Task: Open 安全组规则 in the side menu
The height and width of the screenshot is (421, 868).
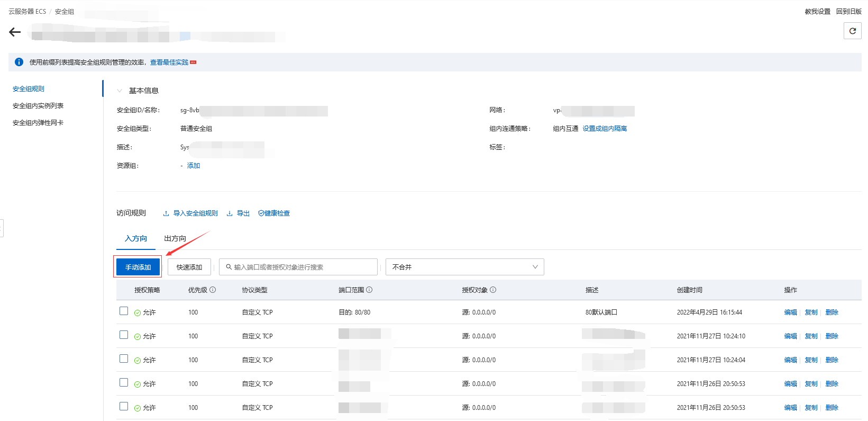Action: pyautogui.click(x=29, y=89)
